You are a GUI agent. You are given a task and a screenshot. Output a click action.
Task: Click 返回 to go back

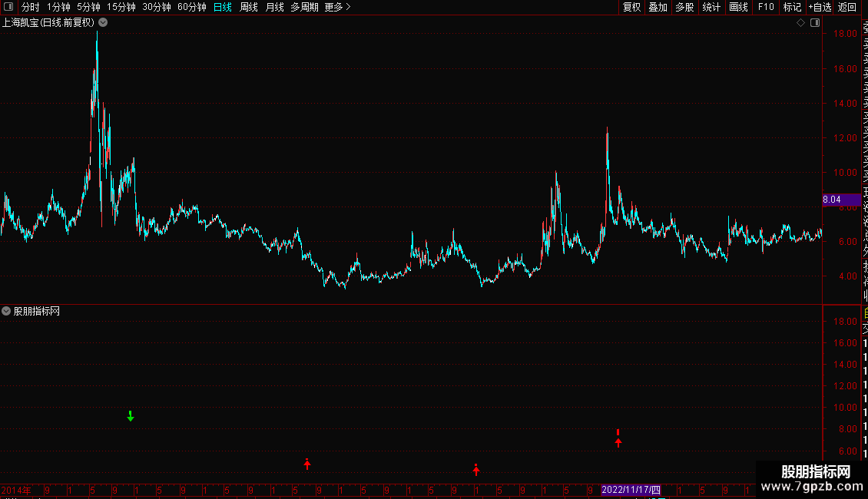click(x=847, y=7)
